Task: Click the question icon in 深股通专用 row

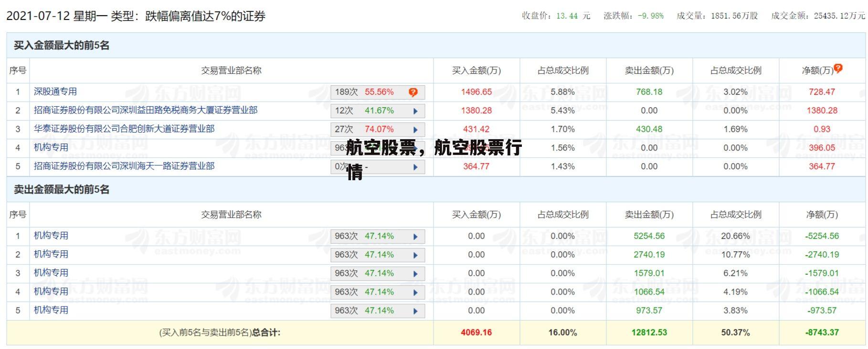Action: point(413,92)
